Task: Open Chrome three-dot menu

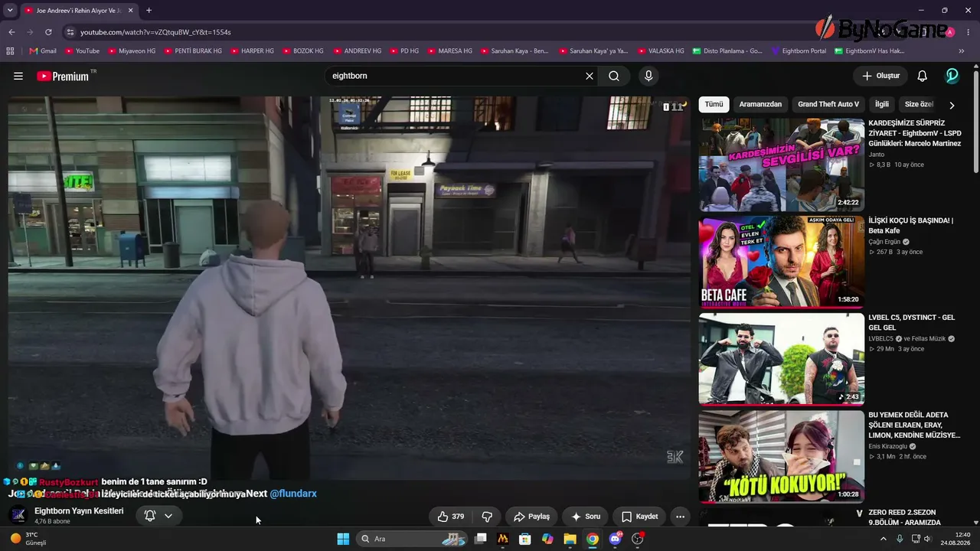Action: [x=969, y=32]
